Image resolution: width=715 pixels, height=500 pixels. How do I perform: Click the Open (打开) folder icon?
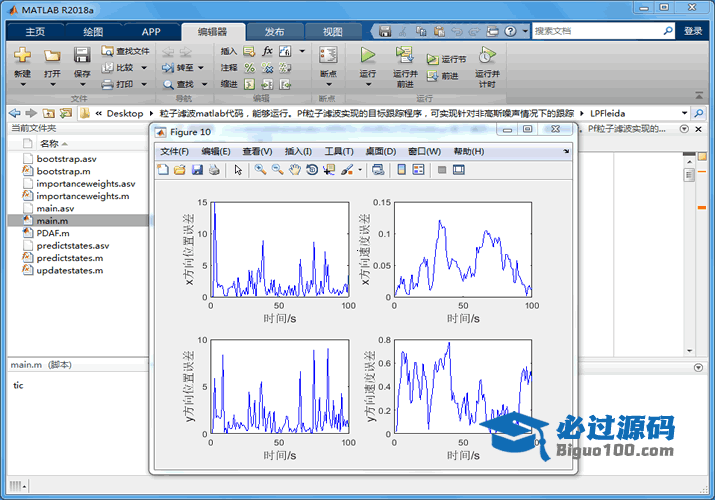[52, 56]
